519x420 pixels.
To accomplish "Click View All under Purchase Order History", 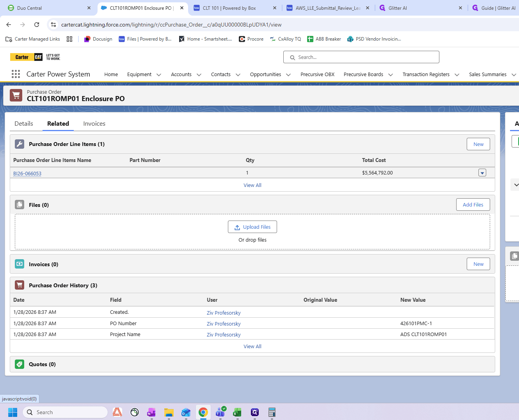I will click(x=252, y=346).
